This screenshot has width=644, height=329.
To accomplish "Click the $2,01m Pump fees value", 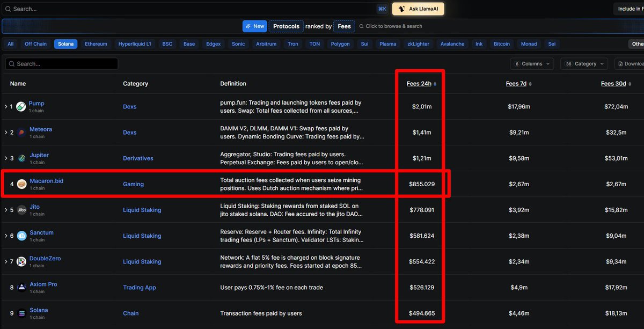I will pyautogui.click(x=422, y=107).
